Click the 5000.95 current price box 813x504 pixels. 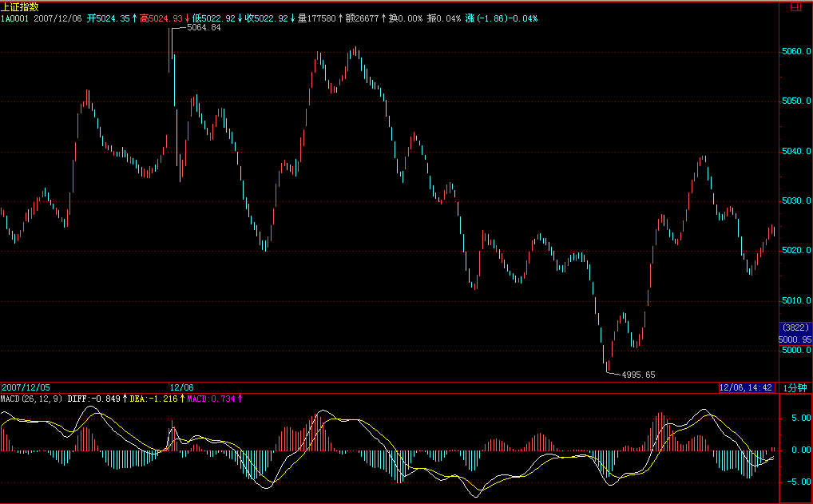(794, 338)
